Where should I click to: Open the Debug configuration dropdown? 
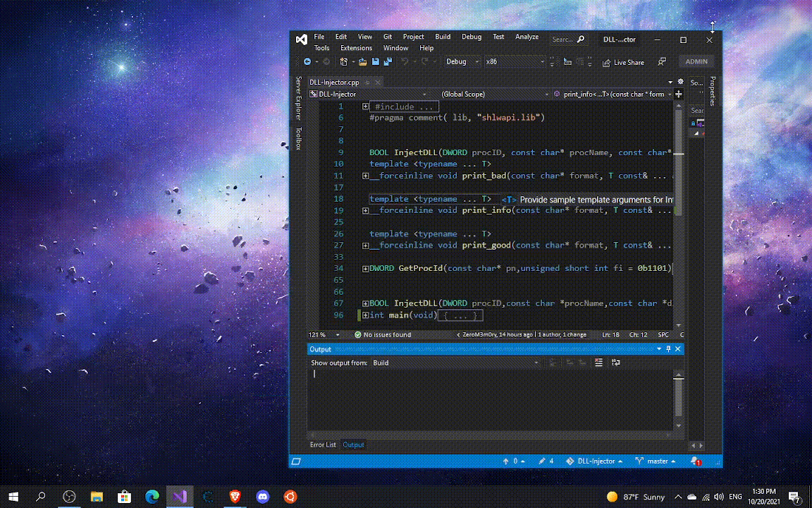pos(462,62)
